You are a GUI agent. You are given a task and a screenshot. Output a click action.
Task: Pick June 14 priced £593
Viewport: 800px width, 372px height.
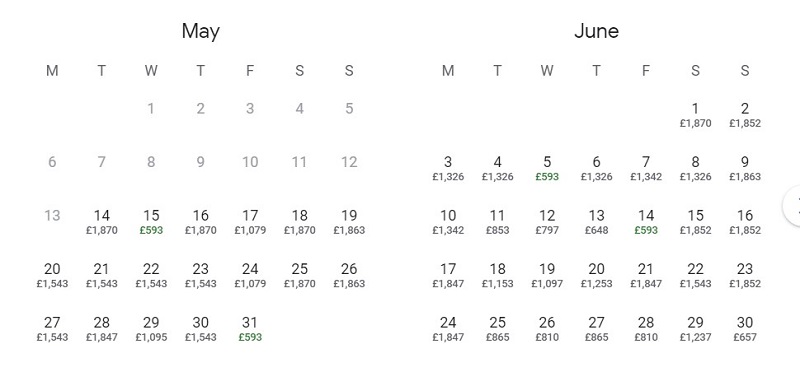[x=646, y=222]
